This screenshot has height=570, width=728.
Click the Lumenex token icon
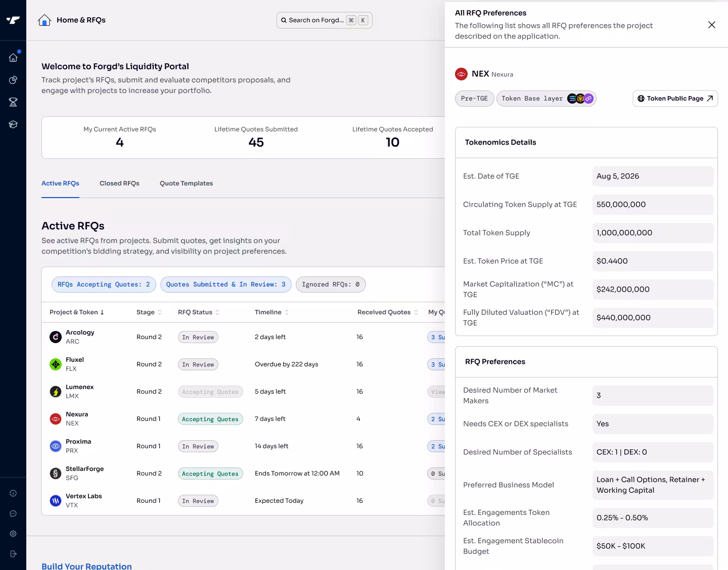click(x=56, y=392)
